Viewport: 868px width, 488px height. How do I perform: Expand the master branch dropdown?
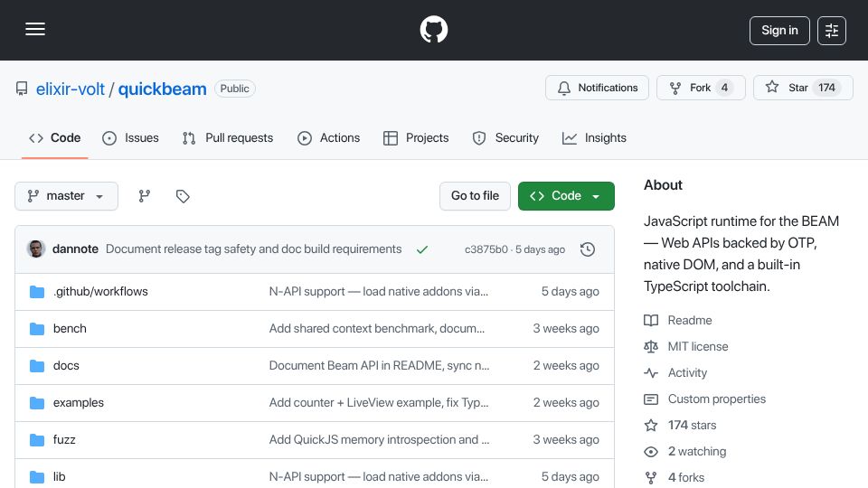[66, 196]
